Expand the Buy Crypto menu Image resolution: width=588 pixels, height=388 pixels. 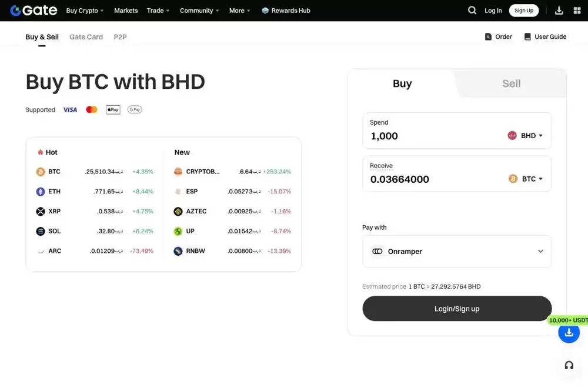click(x=85, y=11)
